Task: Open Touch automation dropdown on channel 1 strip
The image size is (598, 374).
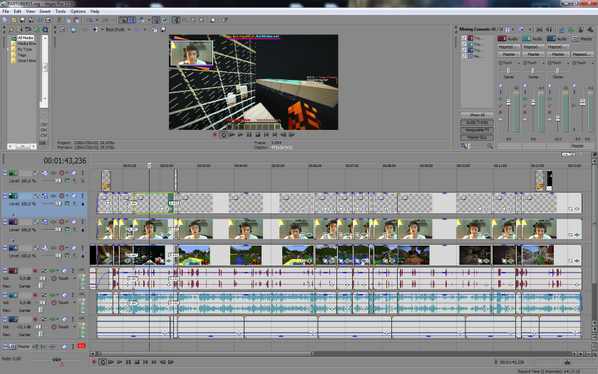Action: [519, 63]
